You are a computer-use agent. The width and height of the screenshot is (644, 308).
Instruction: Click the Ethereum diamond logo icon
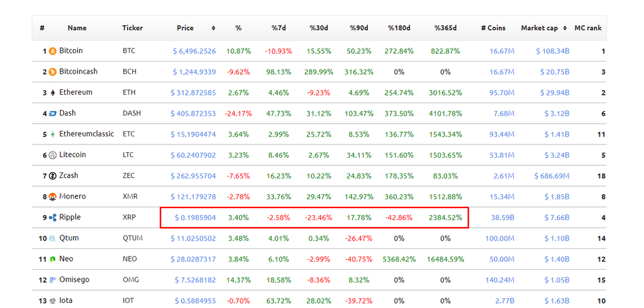53,93
